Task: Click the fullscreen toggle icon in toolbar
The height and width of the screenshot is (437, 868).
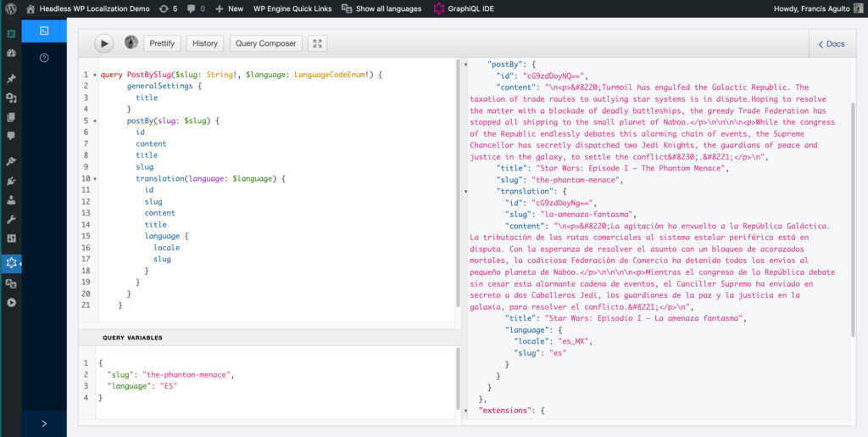Action: (x=318, y=43)
